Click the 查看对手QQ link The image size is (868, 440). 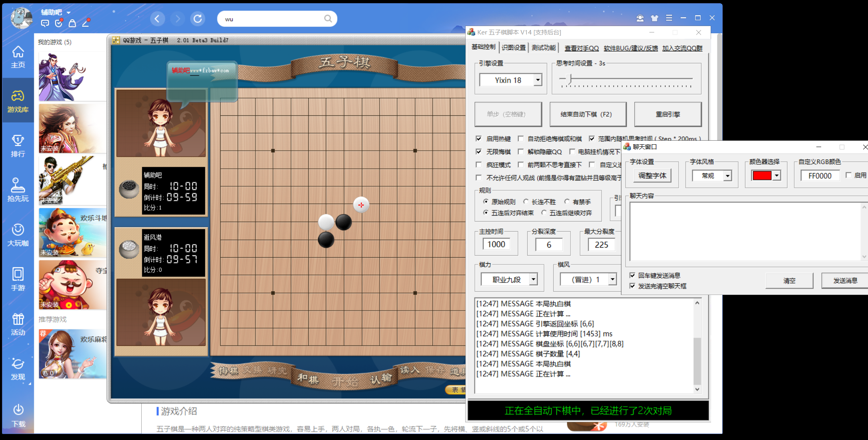click(581, 48)
